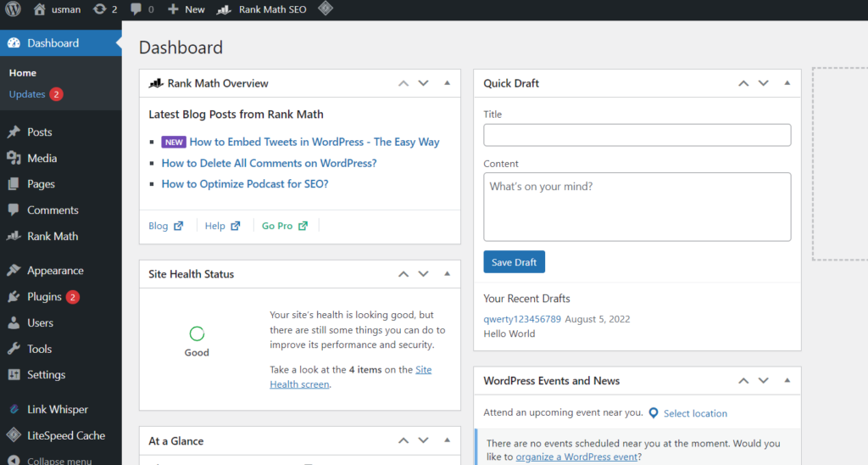Image resolution: width=868 pixels, height=465 pixels.
Task: Click the Comments bubble icon in sidebar
Action: pyautogui.click(x=14, y=210)
